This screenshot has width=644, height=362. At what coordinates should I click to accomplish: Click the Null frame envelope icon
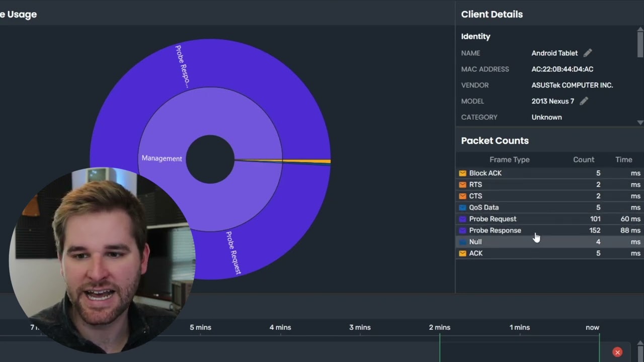(462, 242)
